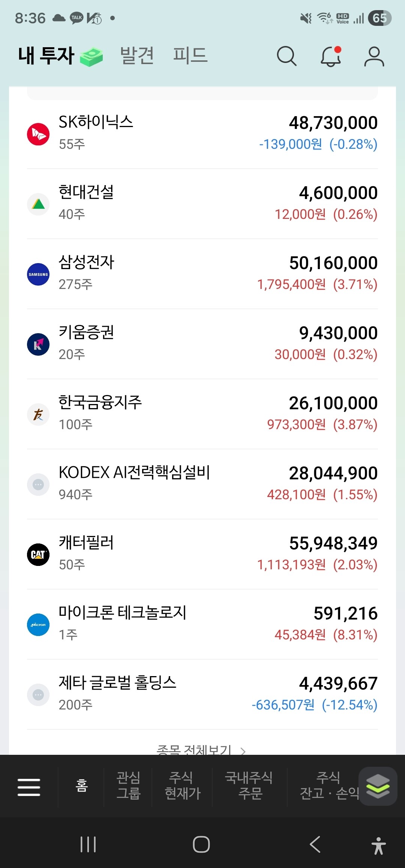Open the 한국금융지주 holding row

(202, 414)
